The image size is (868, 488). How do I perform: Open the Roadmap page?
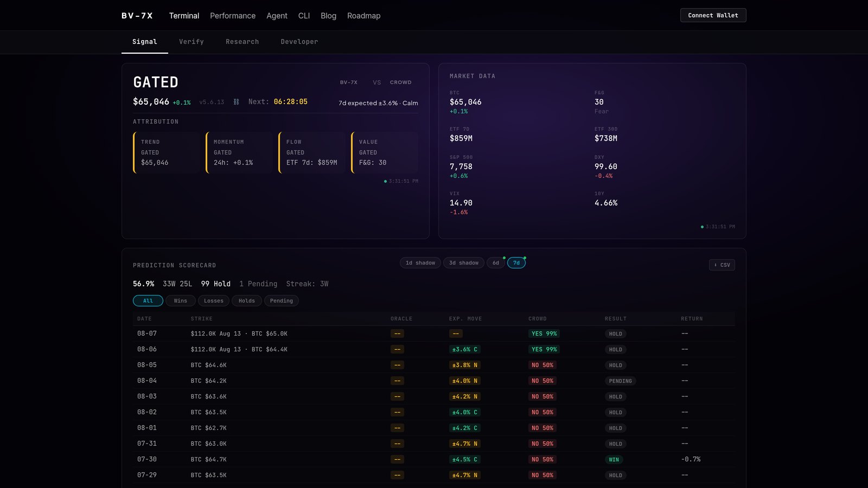coord(363,16)
